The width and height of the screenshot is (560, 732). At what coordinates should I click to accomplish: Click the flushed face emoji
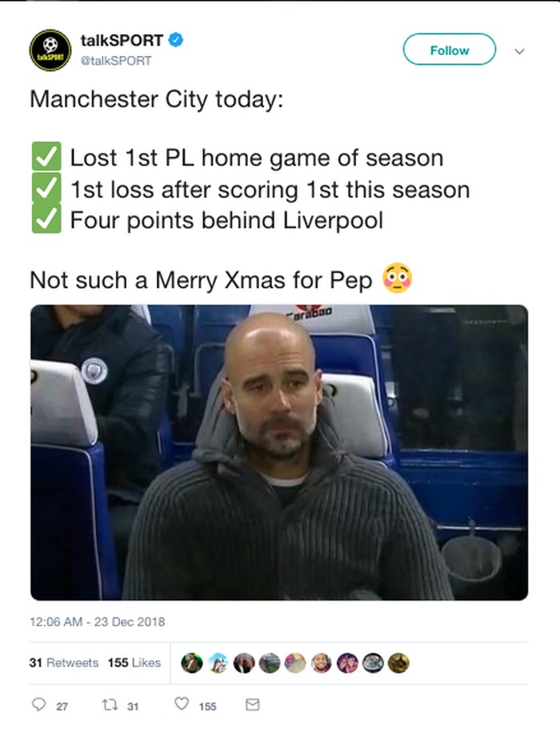(x=398, y=279)
